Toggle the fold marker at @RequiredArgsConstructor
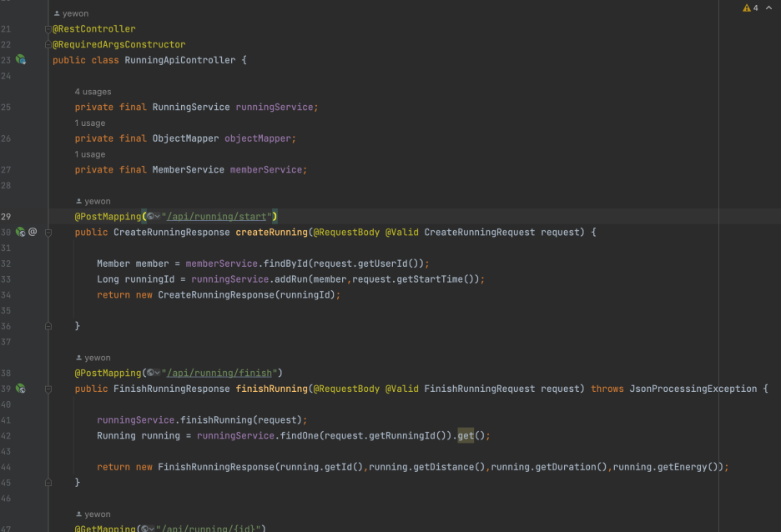 pyautogui.click(x=48, y=45)
